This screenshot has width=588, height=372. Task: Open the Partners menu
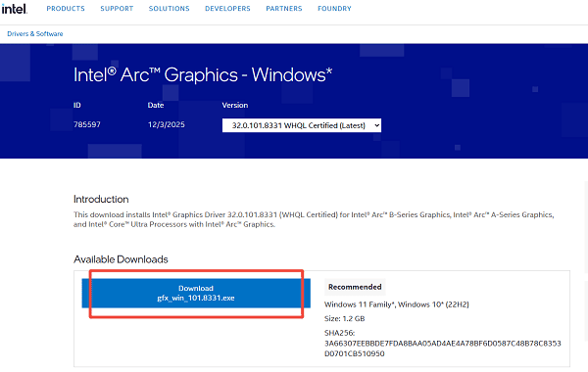click(284, 8)
